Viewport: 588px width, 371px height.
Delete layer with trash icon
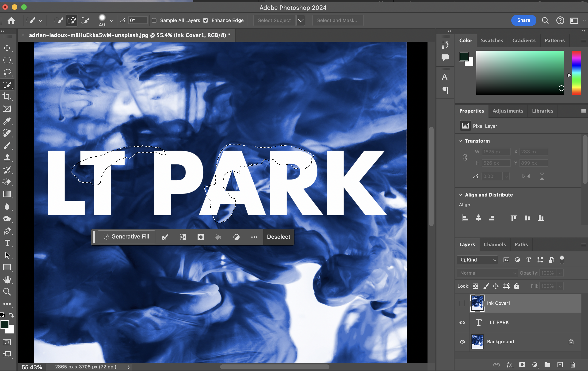tap(573, 365)
